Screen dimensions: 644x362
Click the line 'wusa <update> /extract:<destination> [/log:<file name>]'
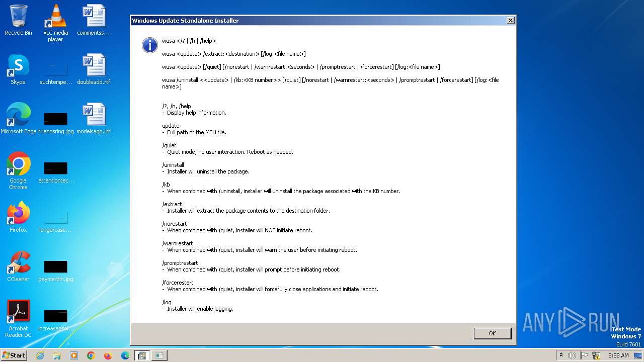(233, 54)
